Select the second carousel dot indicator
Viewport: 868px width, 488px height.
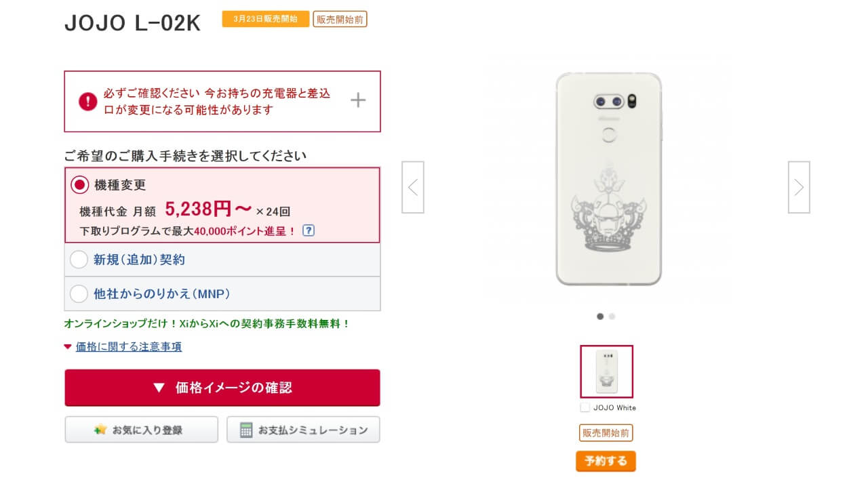coord(612,316)
